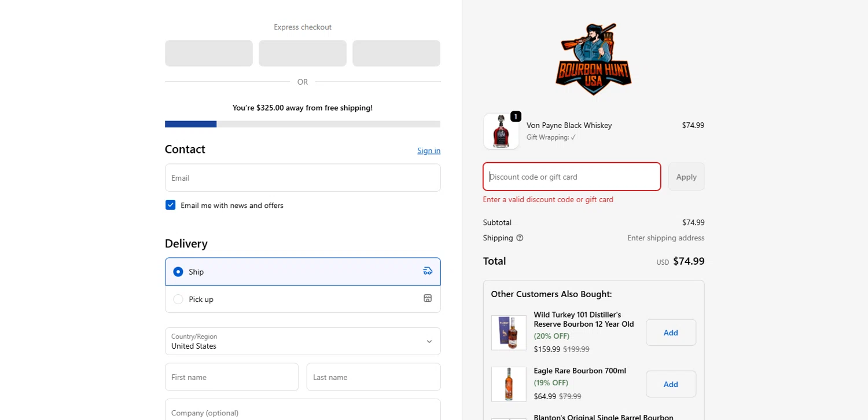Screen dimensions: 868x420
Task: Click the Subtotal $74.99 value
Action: pyautogui.click(x=693, y=222)
